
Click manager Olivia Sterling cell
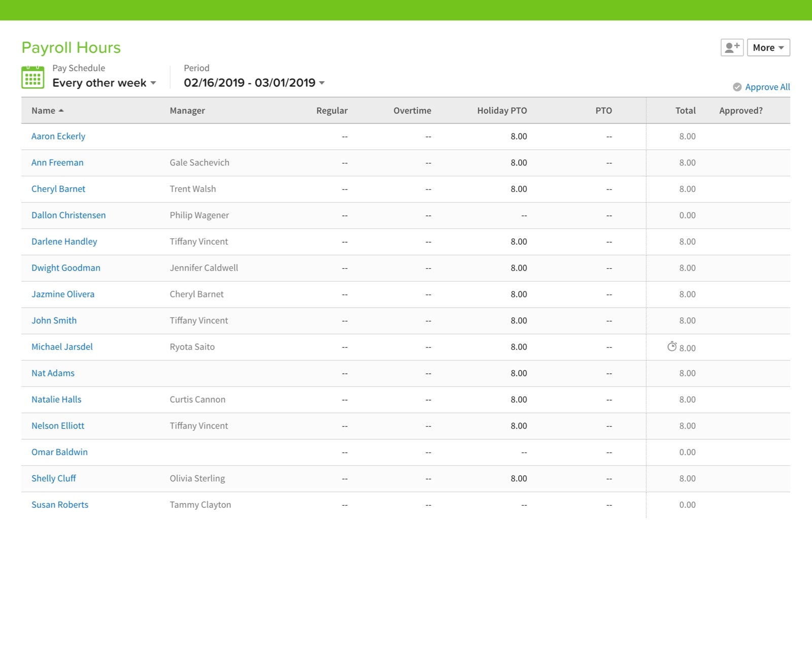[x=197, y=479]
